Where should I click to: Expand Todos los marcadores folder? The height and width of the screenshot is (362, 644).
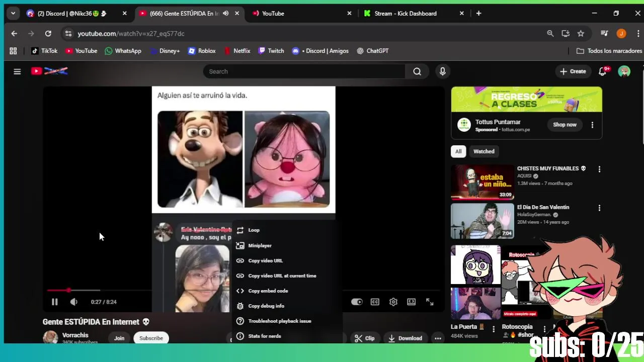[609, 51]
